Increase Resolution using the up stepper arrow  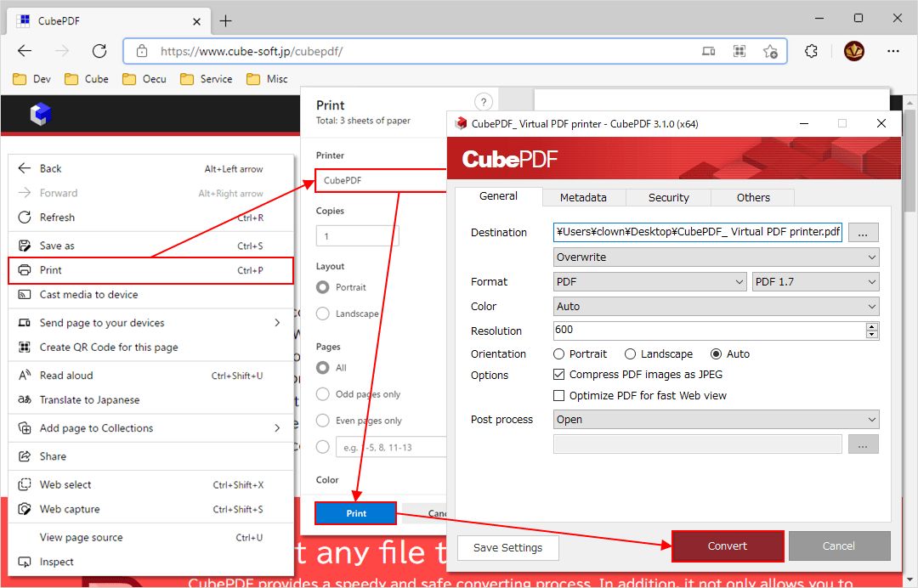pos(872,327)
